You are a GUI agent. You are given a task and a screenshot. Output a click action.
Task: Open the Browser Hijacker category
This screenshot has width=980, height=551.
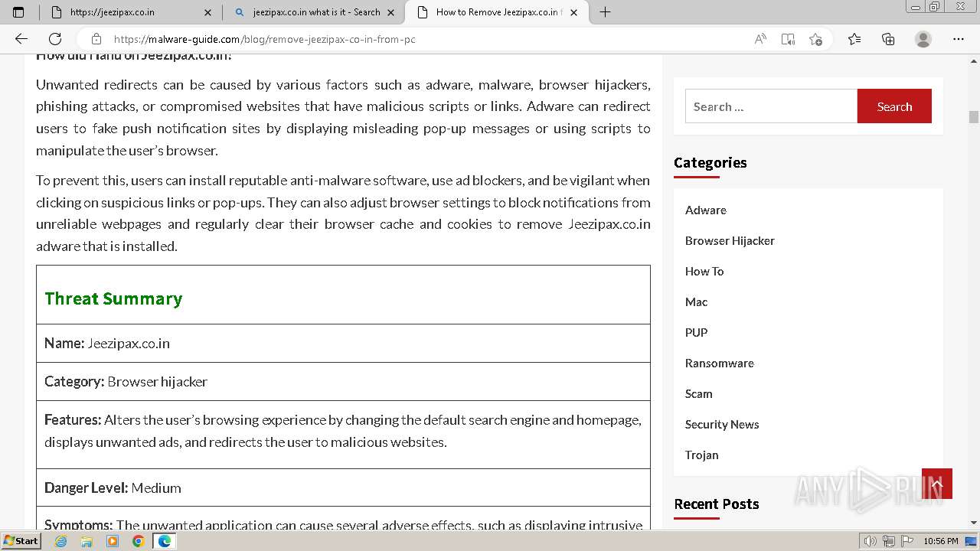(730, 240)
